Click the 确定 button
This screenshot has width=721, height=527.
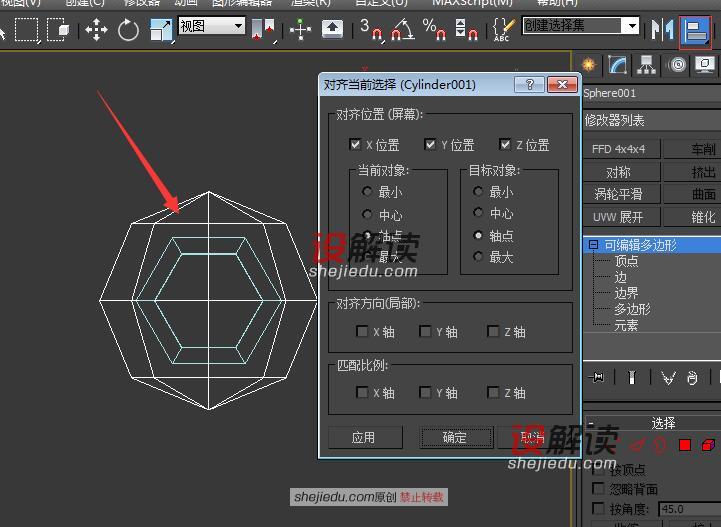(456, 437)
